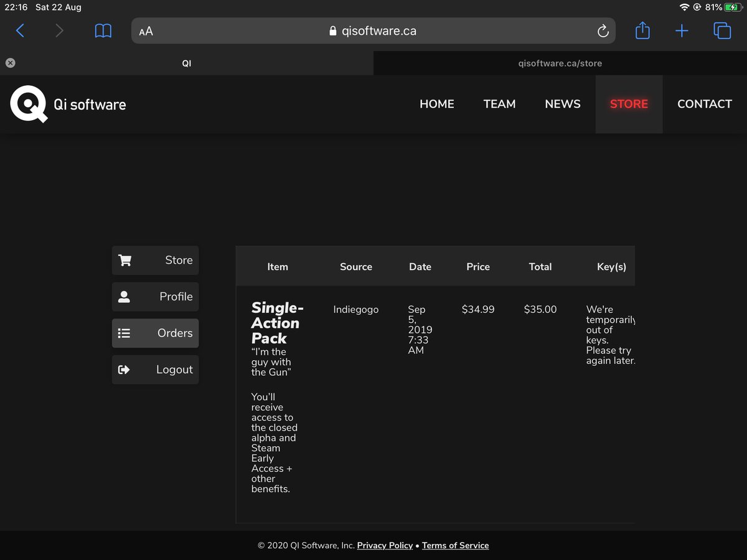The width and height of the screenshot is (747, 560).
Task: Click the Qi software logo
Action: 68,104
